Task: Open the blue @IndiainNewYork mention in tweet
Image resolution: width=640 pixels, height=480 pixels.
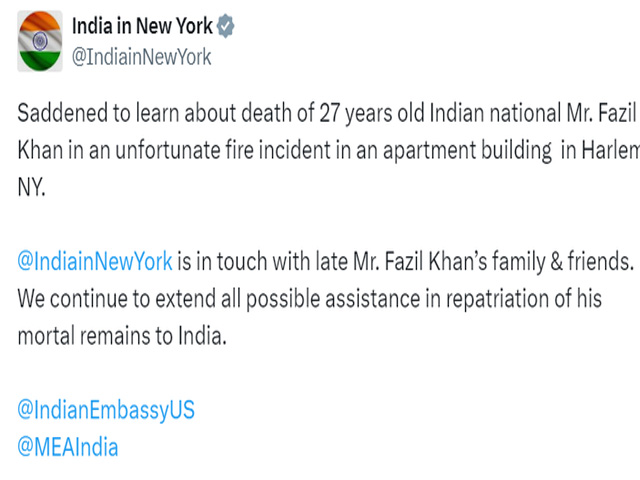Action: click(95, 262)
